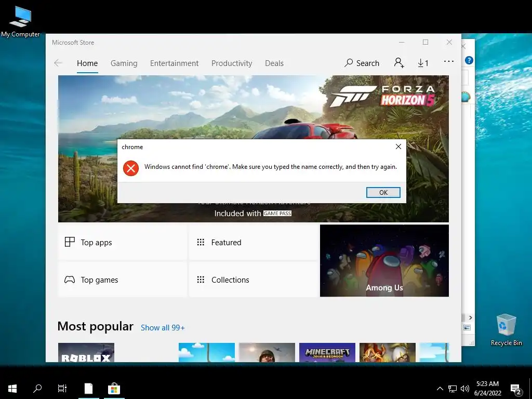Click the Featured dots icon
This screenshot has width=532, height=399.
pos(201,242)
